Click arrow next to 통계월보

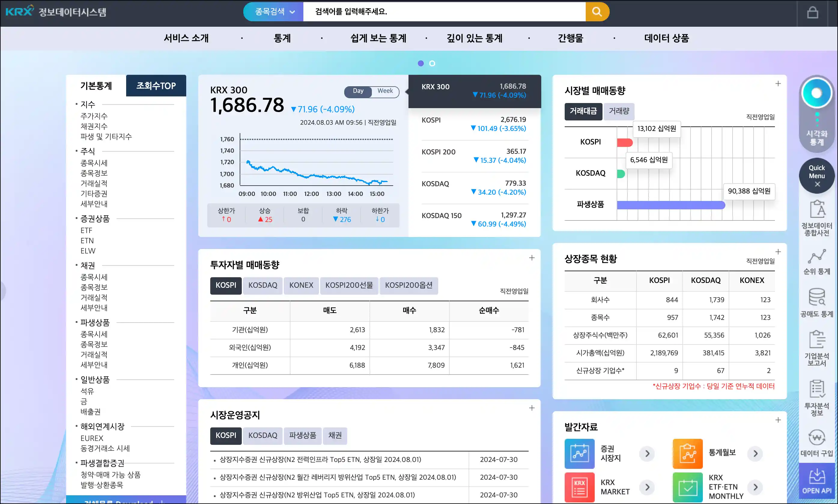[x=755, y=454]
